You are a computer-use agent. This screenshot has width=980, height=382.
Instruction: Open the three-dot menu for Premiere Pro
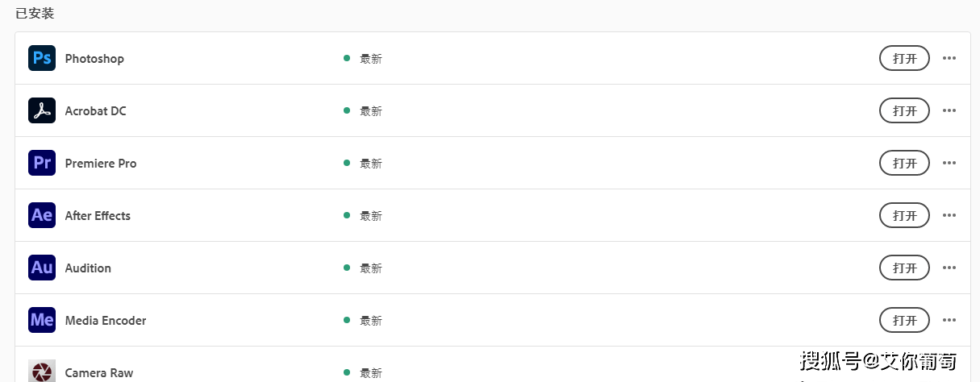[949, 164]
